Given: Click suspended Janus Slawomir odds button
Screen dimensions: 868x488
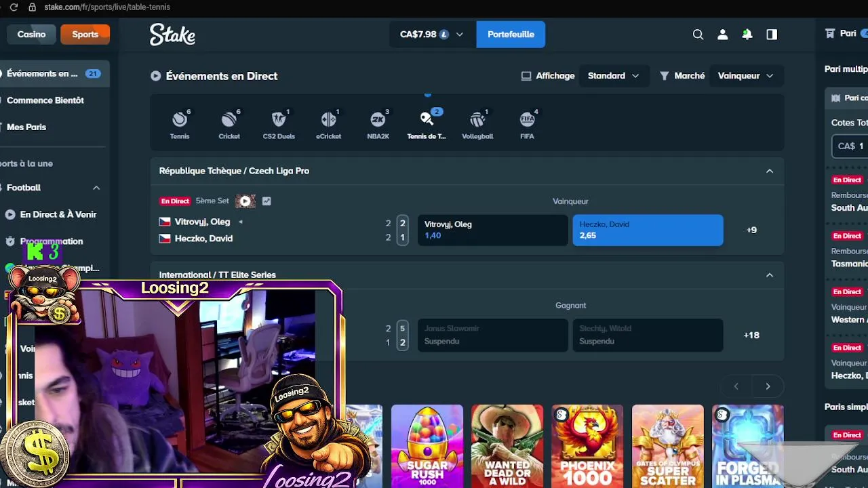Looking at the screenshot, I should point(492,335).
